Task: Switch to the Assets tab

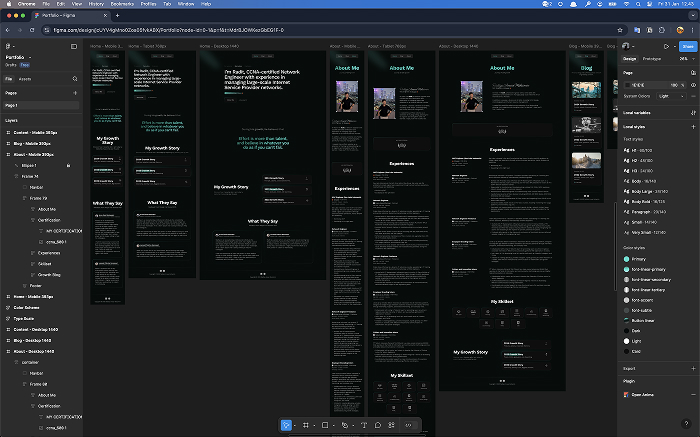Action: click(25, 78)
